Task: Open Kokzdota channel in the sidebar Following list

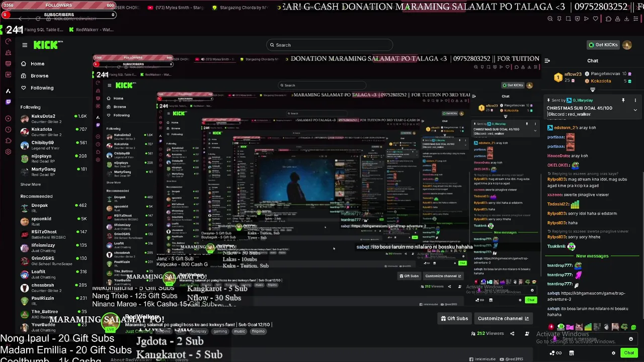Action: 54,132
